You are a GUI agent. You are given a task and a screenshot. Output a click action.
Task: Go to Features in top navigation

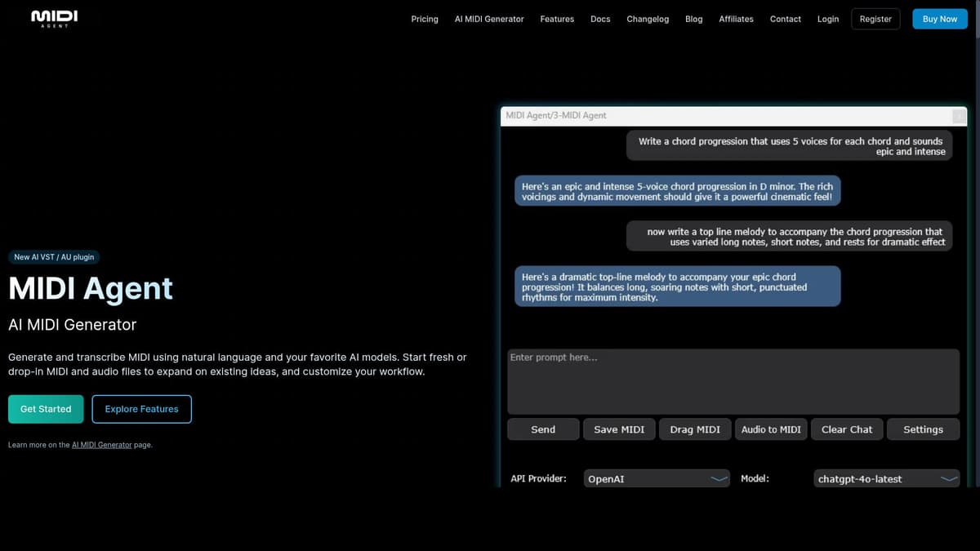[557, 19]
